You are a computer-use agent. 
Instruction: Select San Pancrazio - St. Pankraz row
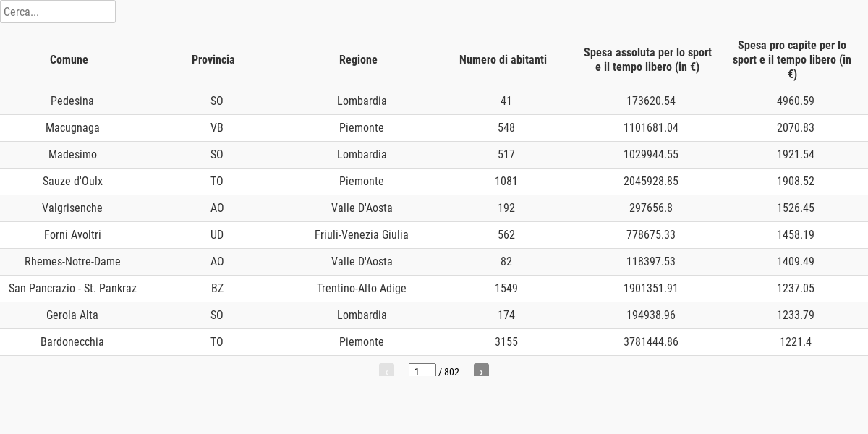[434, 289]
